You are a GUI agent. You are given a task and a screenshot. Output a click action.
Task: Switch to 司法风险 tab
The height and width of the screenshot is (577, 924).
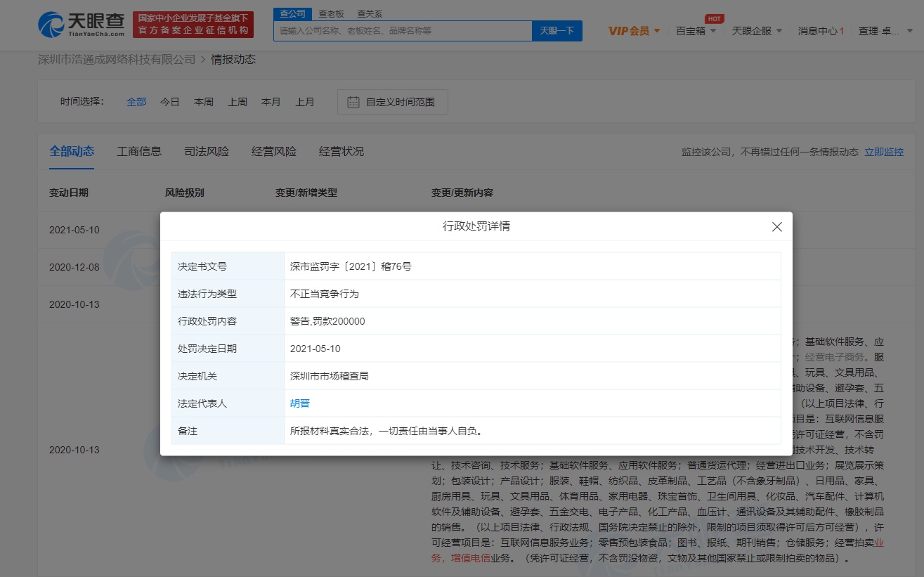207,151
